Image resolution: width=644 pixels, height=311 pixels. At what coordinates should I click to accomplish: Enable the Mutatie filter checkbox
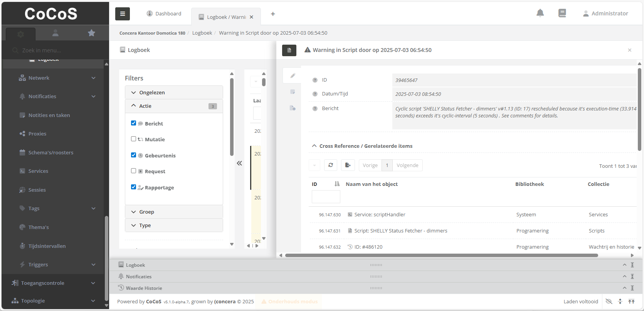[133, 139]
